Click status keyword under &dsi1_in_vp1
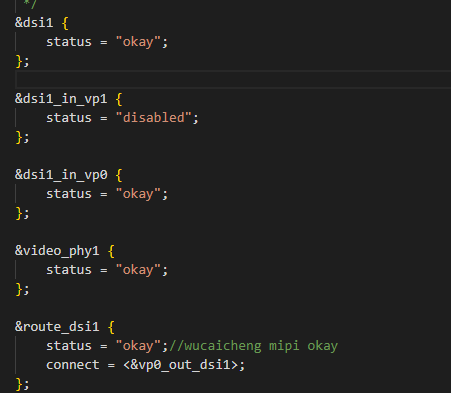The height and width of the screenshot is (393, 451). click(x=69, y=118)
